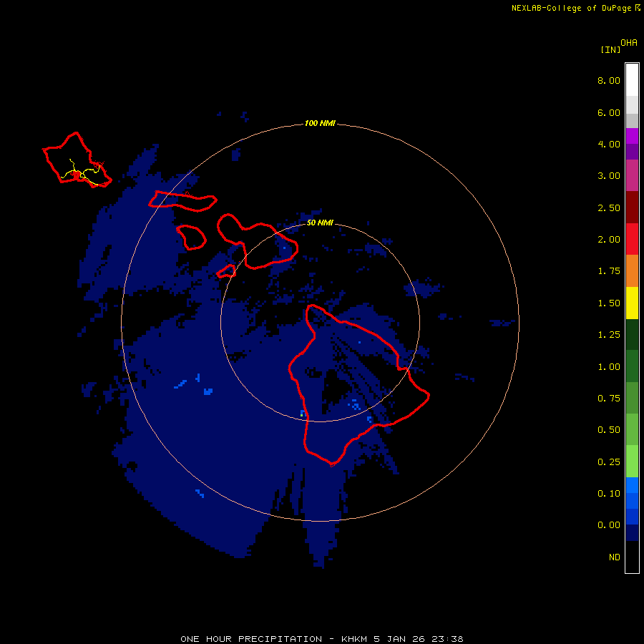The width and height of the screenshot is (644, 644).
Task: Pick the lime green swatch beside 0.25
Action: (632, 462)
